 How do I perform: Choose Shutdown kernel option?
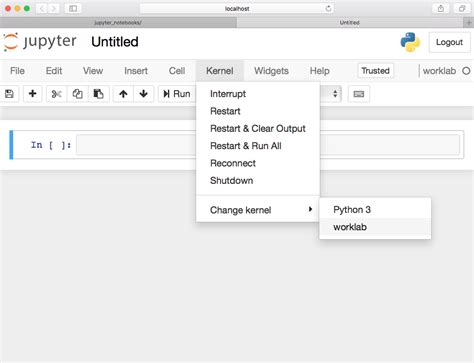coord(258,181)
